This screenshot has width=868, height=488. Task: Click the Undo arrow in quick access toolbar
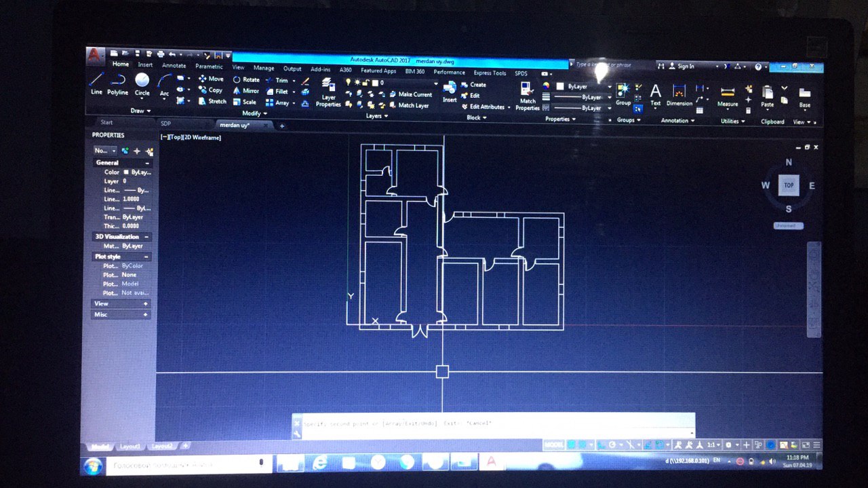click(172, 54)
